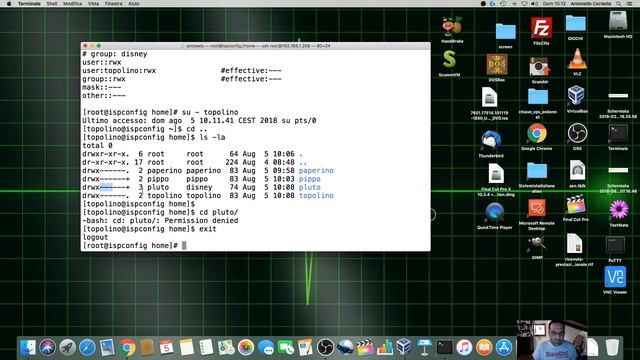Open the ScummVM desktop icon

point(449,60)
